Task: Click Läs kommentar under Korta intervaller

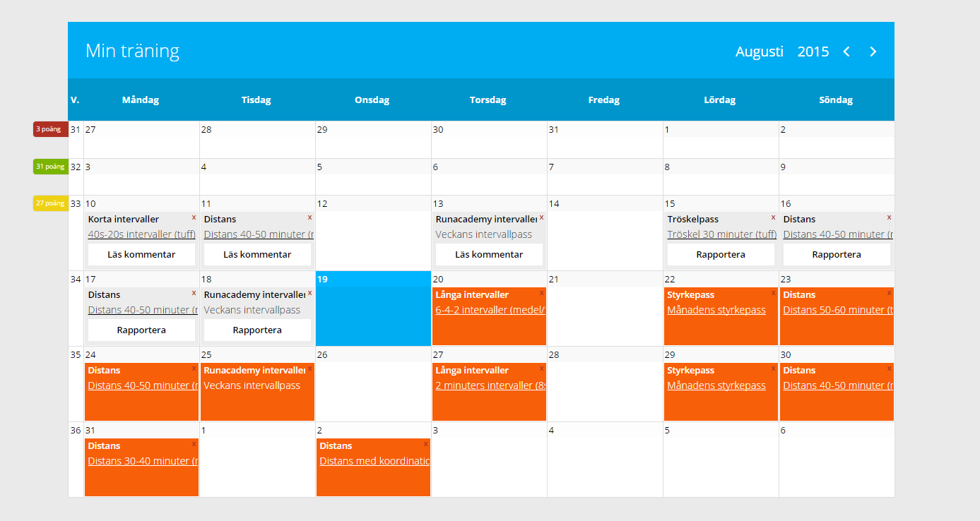Action: click(141, 255)
